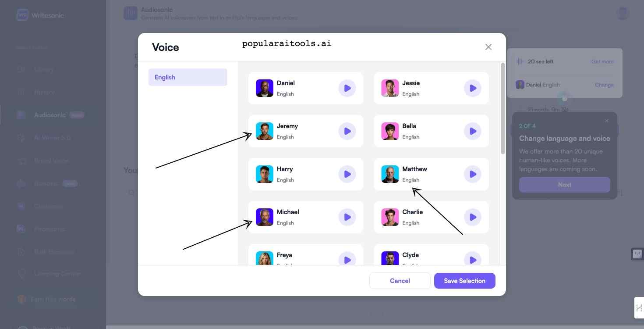Select Jeremy's avatar thumbnail
The height and width of the screenshot is (329, 644).
(x=265, y=131)
